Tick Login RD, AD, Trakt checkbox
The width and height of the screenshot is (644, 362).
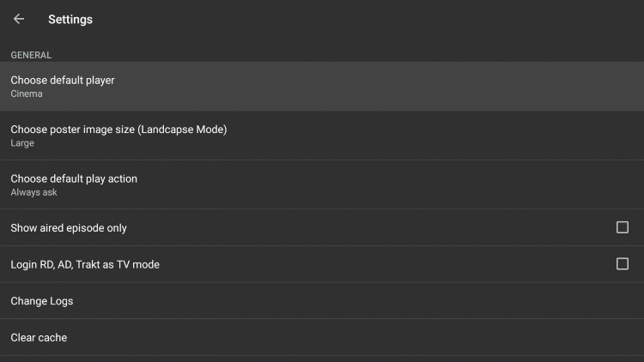[623, 264]
